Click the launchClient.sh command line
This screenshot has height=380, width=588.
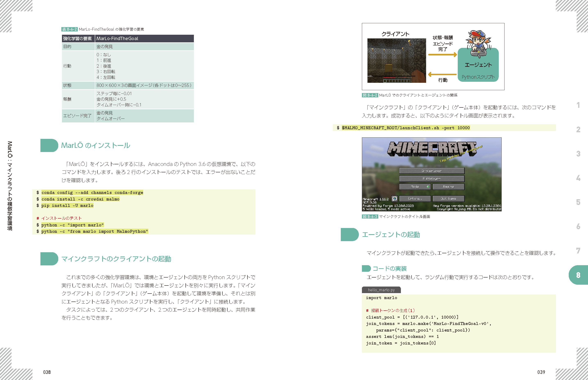click(x=405, y=128)
